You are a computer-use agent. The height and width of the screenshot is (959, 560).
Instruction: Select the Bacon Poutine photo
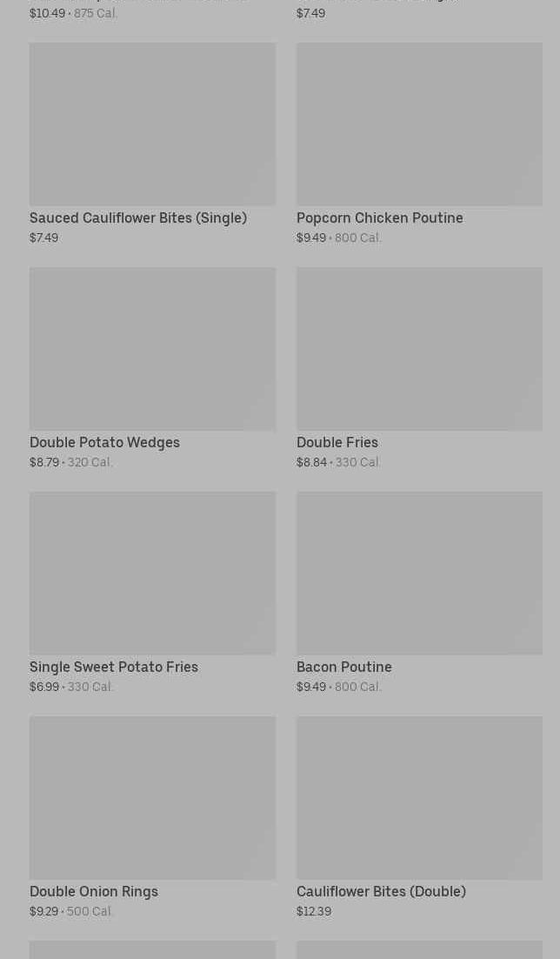(x=419, y=573)
